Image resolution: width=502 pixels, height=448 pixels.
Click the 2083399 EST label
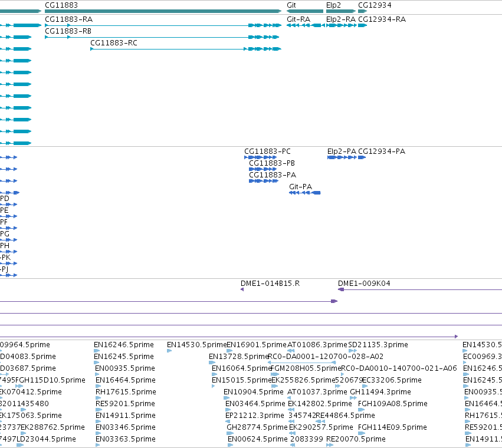(x=306, y=439)
